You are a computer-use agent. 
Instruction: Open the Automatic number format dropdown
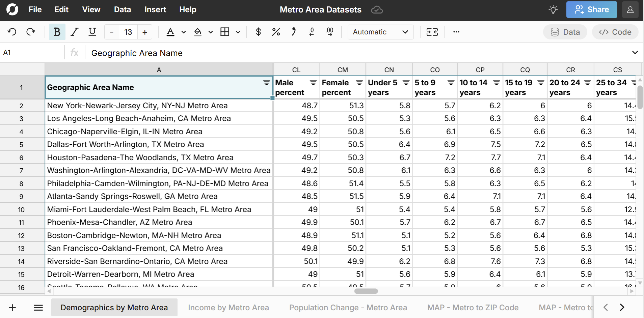(380, 32)
